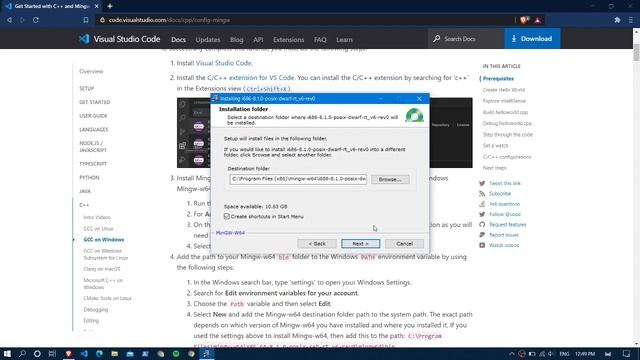This screenshot has height=360, width=640.
Task: Click the Destination folder path field
Action: 298,179
